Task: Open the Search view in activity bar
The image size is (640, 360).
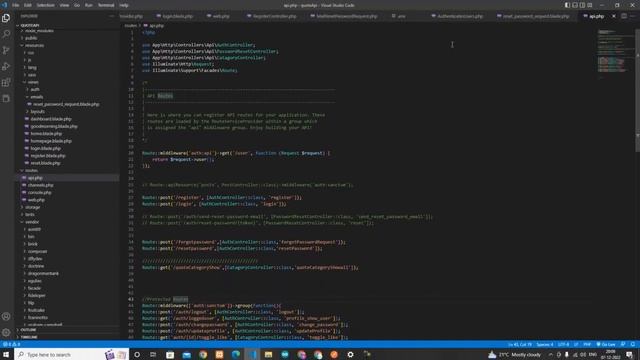Action: point(6,34)
